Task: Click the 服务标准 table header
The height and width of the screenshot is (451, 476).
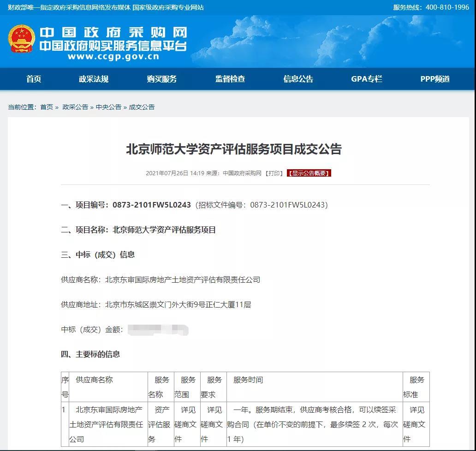Action: tap(416, 387)
